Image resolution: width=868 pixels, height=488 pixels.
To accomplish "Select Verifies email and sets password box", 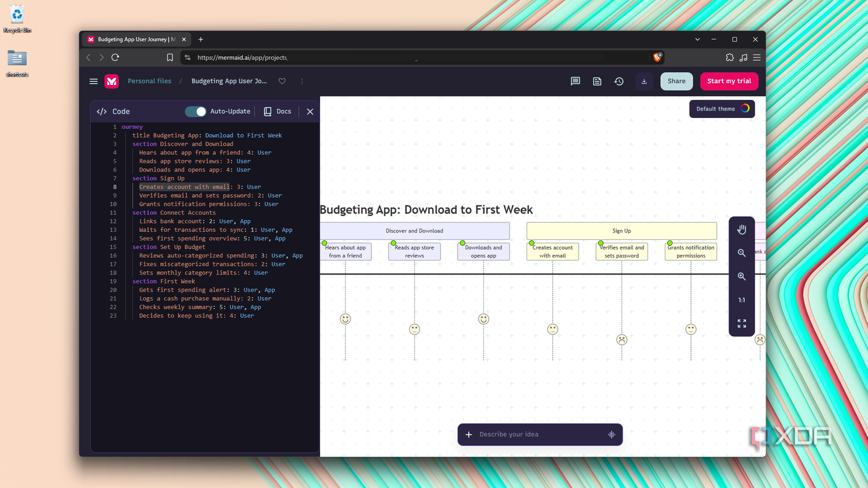I will [622, 252].
